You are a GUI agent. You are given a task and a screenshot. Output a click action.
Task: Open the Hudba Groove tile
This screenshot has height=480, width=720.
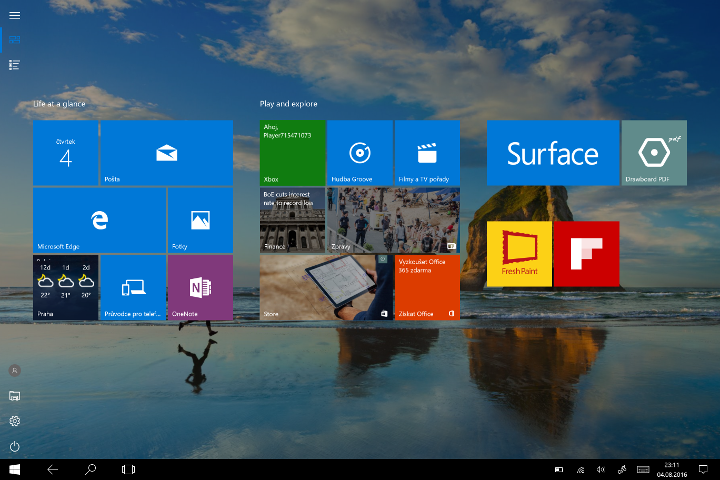tap(360, 153)
